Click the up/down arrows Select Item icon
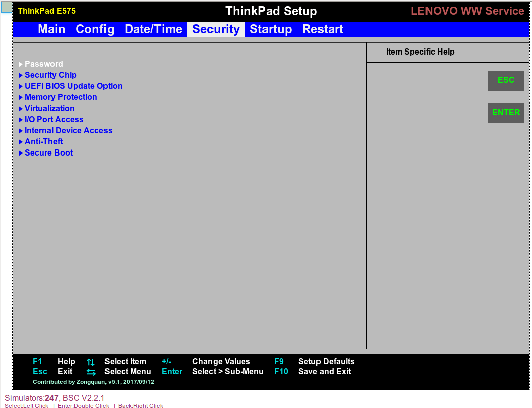The image size is (532, 408). pyautogui.click(x=90, y=362)
